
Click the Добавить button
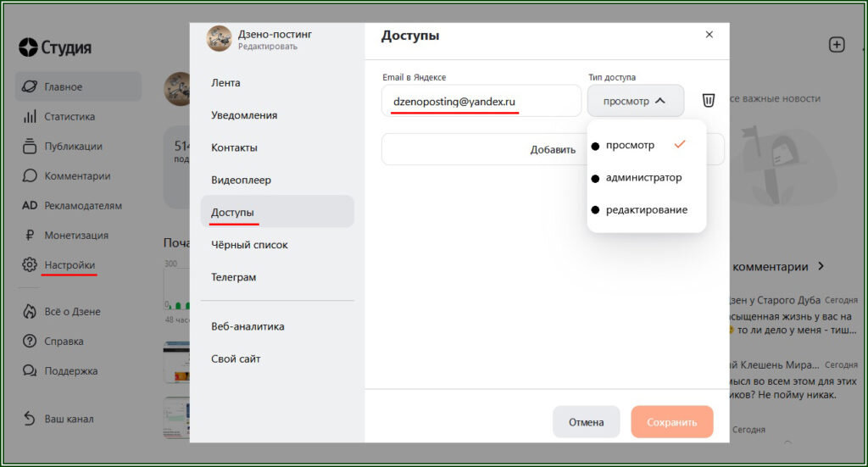[553, 149]
